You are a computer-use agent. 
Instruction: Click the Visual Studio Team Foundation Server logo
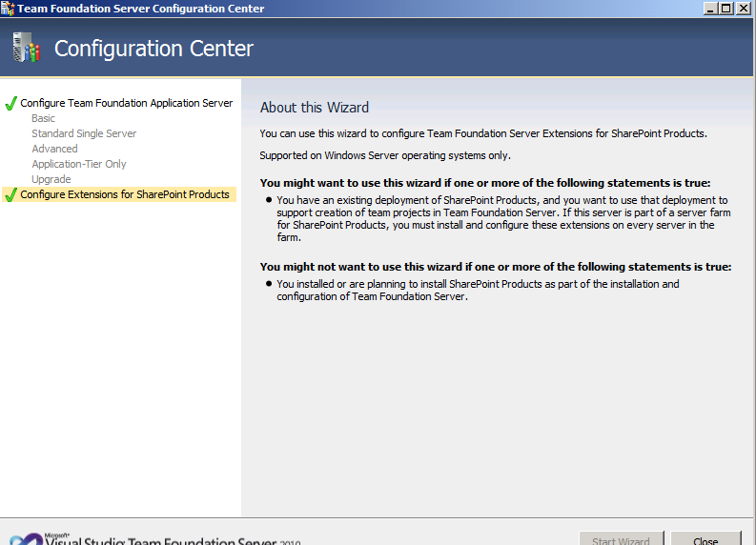154,539
